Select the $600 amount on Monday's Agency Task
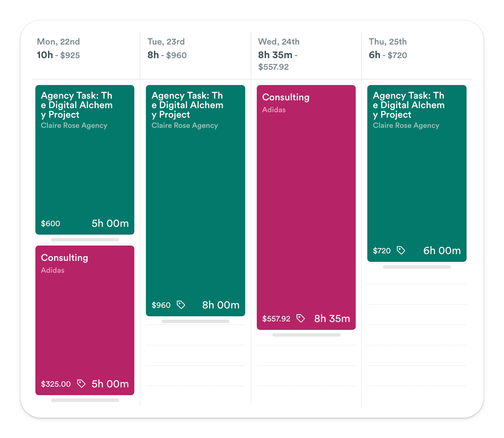504x438 pixels. point(50,223)
